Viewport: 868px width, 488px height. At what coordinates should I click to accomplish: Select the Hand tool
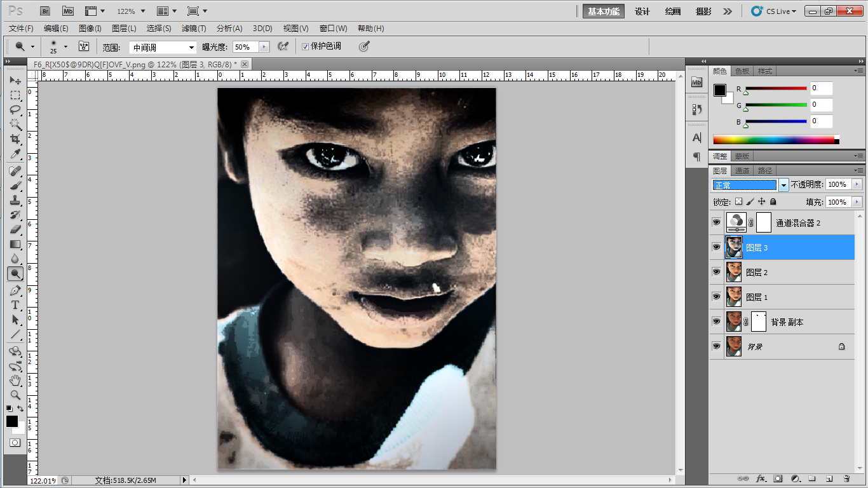pos(15,380)
